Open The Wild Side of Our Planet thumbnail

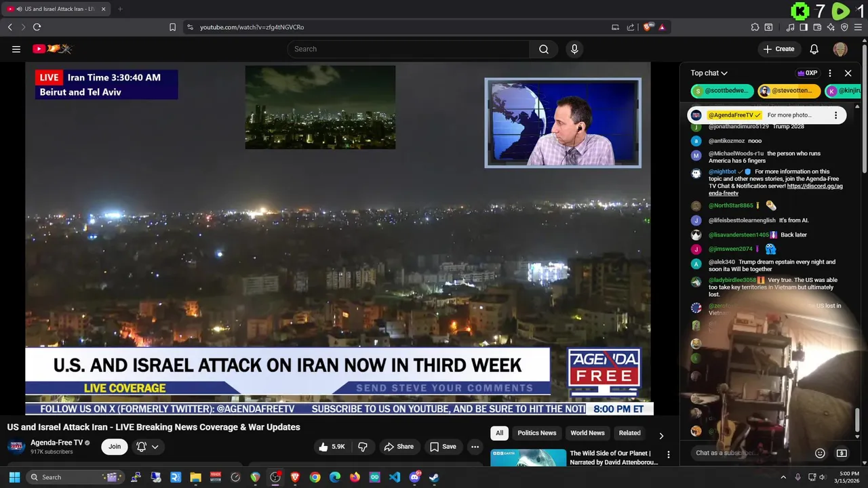(528, 457)
